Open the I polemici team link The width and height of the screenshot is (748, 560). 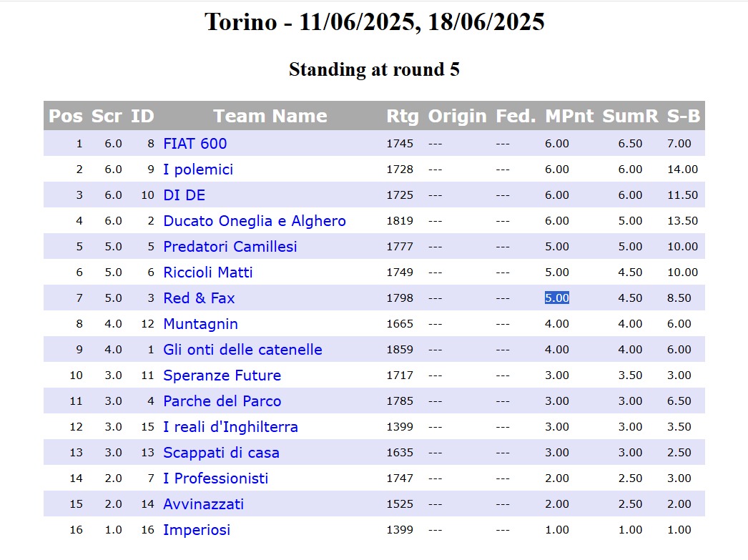point(198,170)
